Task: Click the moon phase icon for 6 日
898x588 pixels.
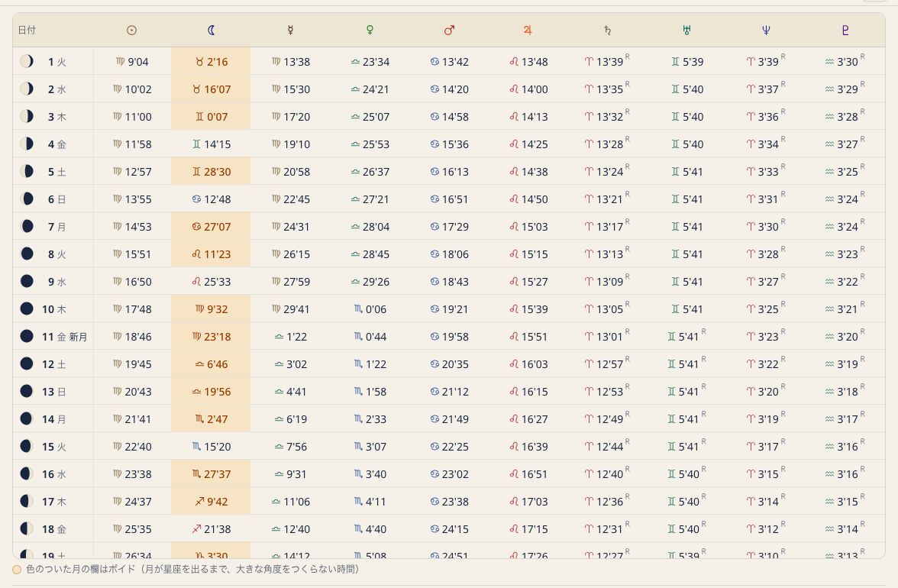Action: point(26,199)
